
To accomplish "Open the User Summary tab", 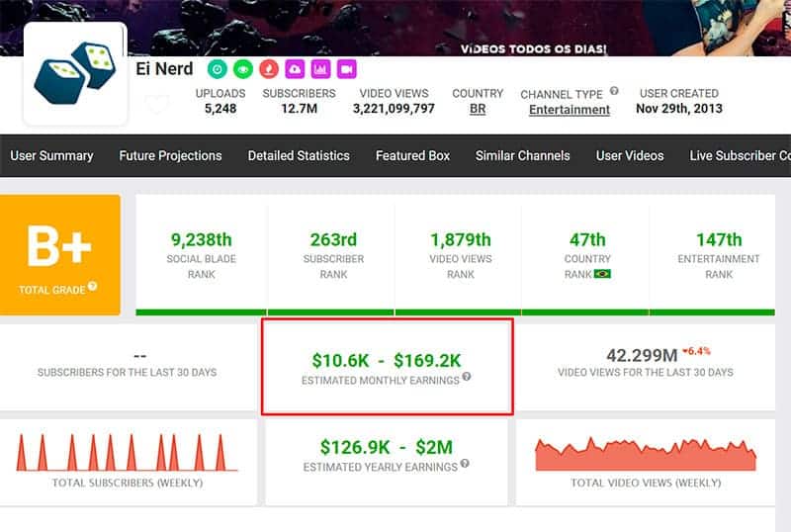I will click(x=52, y=155).
